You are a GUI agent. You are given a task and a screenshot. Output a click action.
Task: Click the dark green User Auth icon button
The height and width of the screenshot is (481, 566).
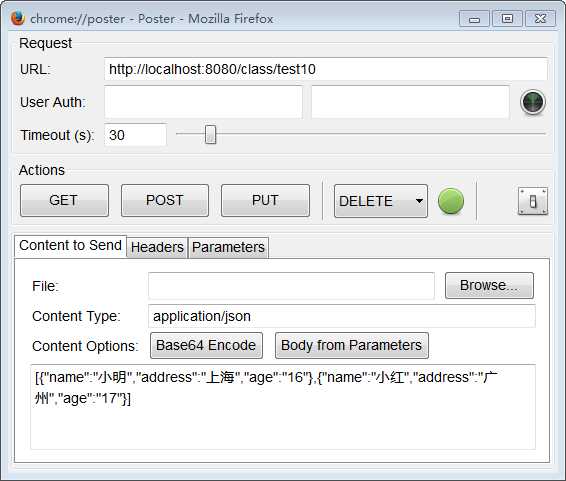[533, 102]
